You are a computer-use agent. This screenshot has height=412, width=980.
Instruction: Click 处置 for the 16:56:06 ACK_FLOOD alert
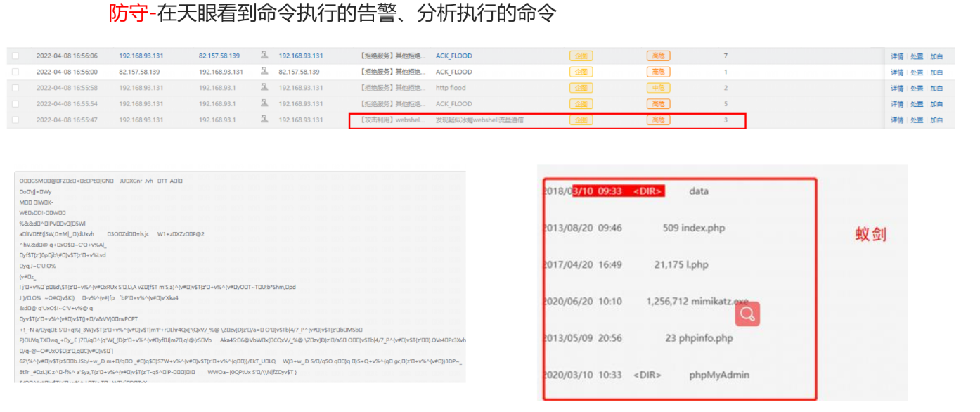click(917, 56)
